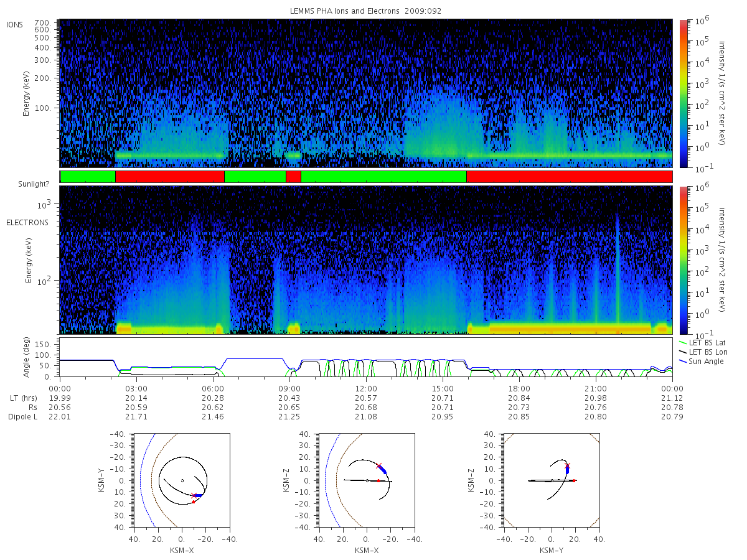The height and width of the screenshot is (560, 747).
Task: Click the long red Sunlight segment after 16:00
Action: click(569, 177)
